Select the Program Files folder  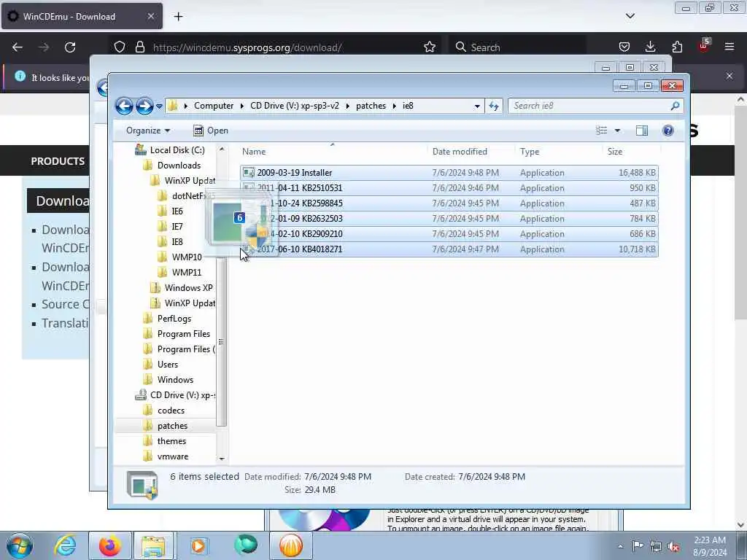(183, 334)
